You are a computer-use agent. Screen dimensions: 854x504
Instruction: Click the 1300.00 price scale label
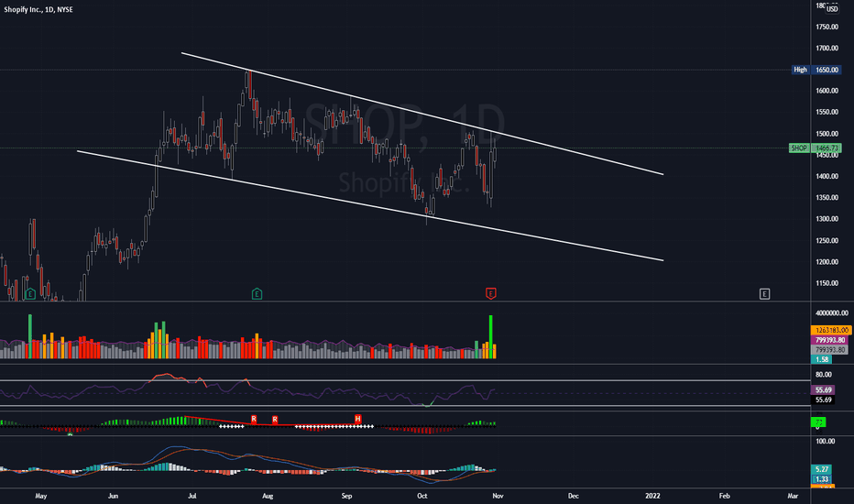(x=827, y=218)
